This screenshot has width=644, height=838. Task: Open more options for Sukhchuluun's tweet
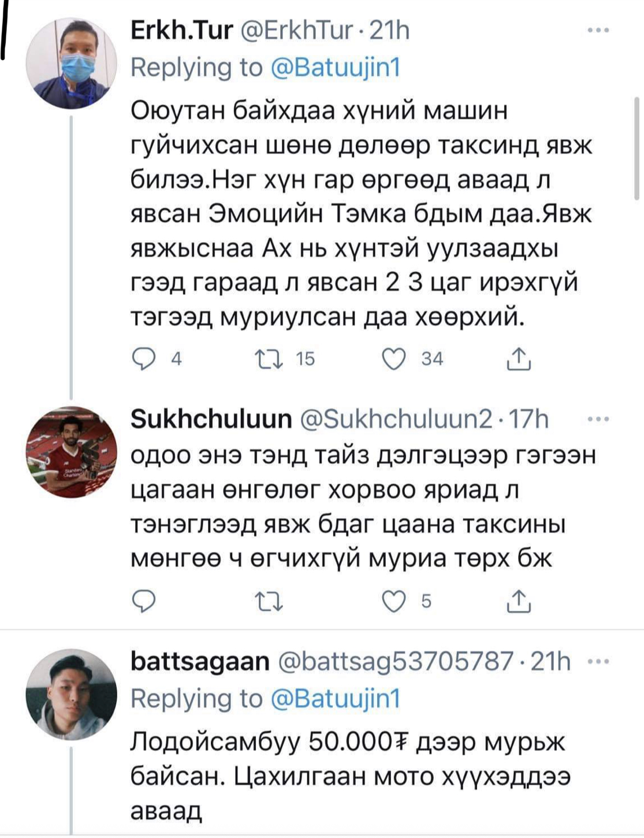598,420
